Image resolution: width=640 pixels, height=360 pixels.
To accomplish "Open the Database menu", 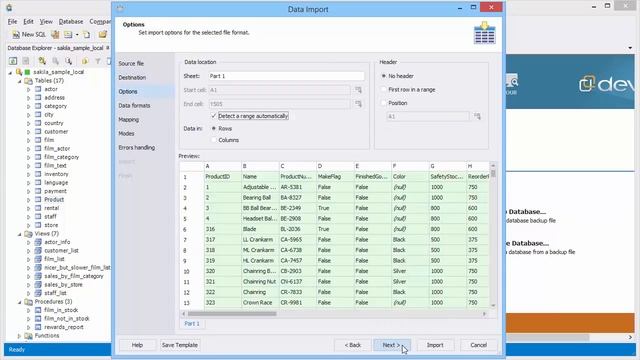I will (71, 22).
